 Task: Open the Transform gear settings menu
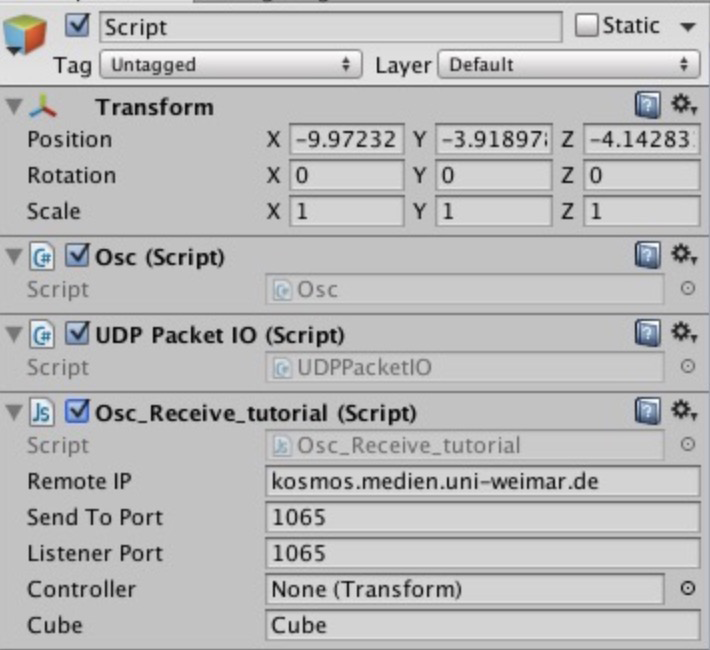click(682, 104)
